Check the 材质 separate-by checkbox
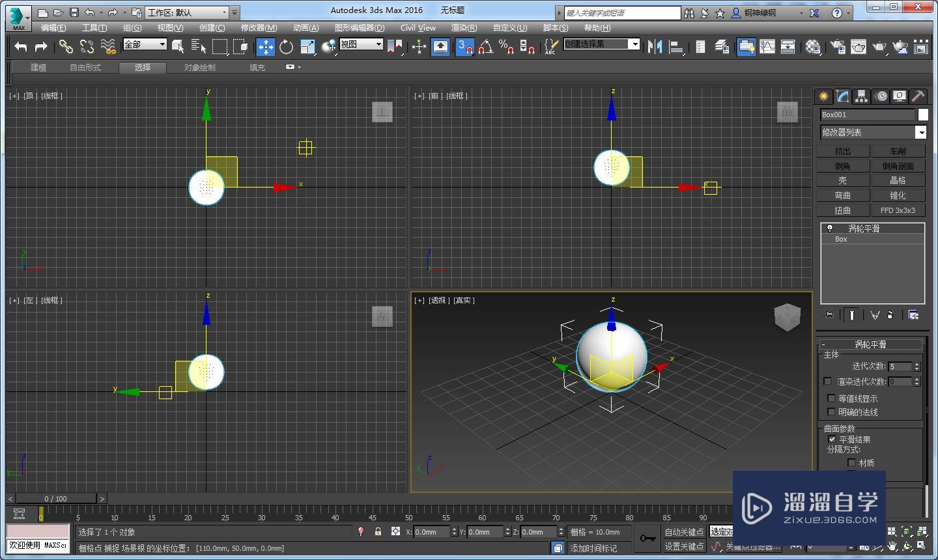 tap(851, 462)
